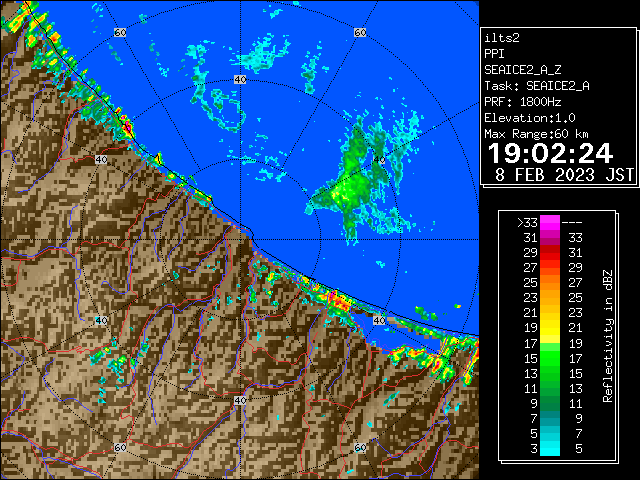This screenshot has width=640, height=480.
Task: Click the 60 km ring label at southeast on land
Action: tap(360, 447)
